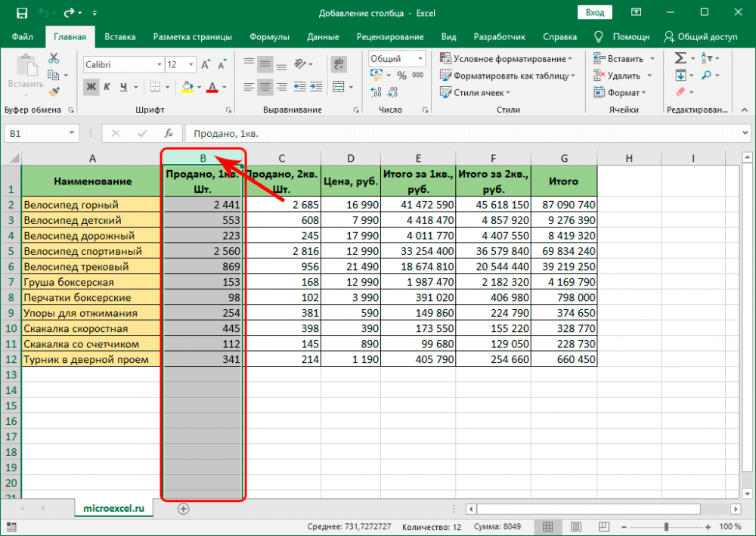Switch to the Разметка страницы tab
Viewport: 756px width, 536px height.
pos(192,36)
